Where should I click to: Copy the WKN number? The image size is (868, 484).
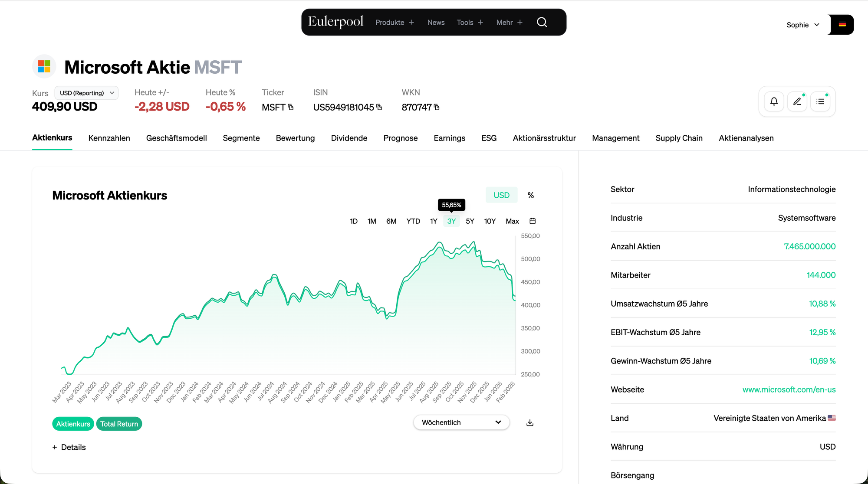click(437, 107)
